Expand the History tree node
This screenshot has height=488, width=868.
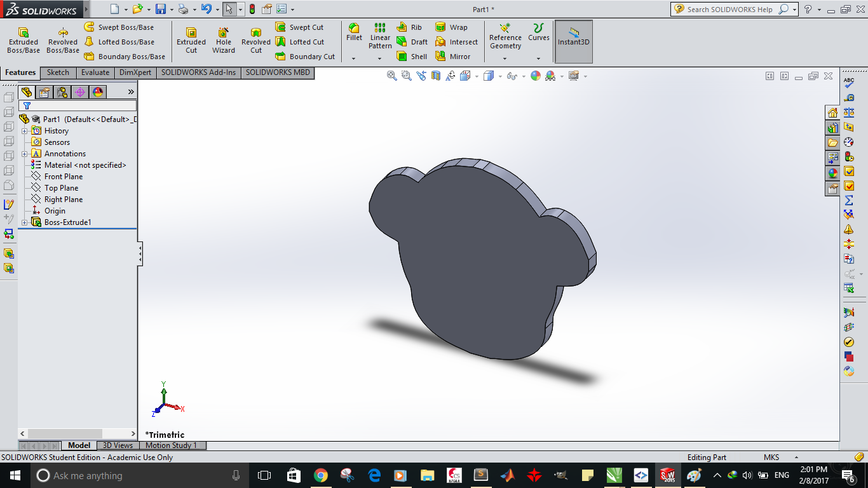coord(25,131)
